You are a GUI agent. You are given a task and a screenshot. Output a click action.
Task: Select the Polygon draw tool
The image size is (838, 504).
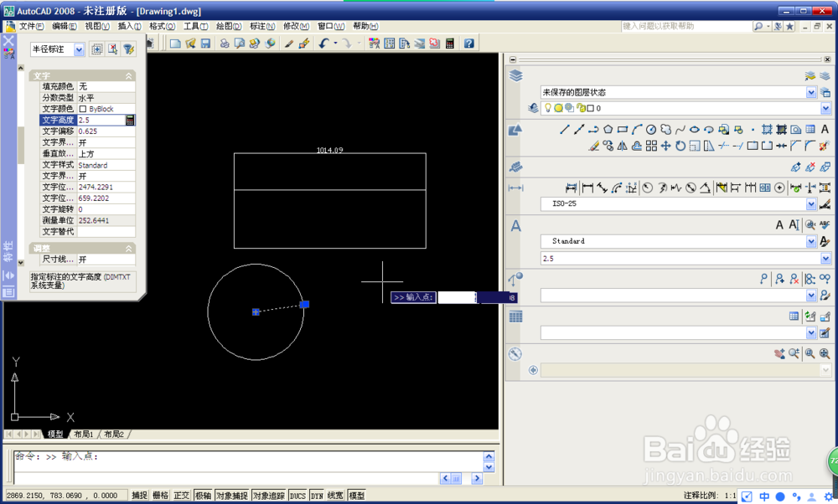pos(608,129)
